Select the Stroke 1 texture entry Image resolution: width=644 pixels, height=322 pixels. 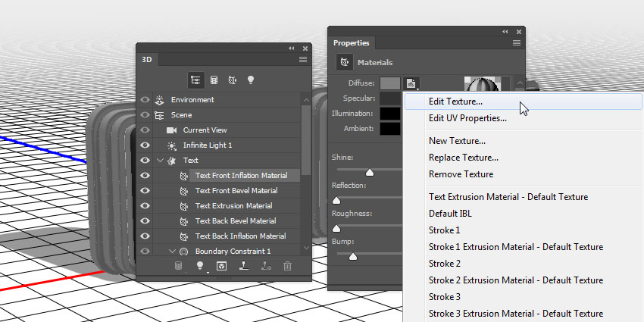(524, 230)
